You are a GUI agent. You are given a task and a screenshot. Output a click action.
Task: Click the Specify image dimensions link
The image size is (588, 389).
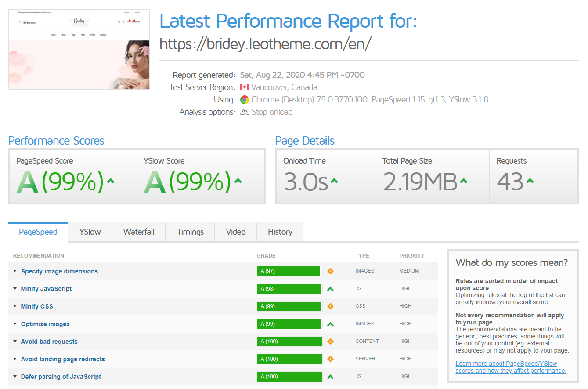(59, 271)
